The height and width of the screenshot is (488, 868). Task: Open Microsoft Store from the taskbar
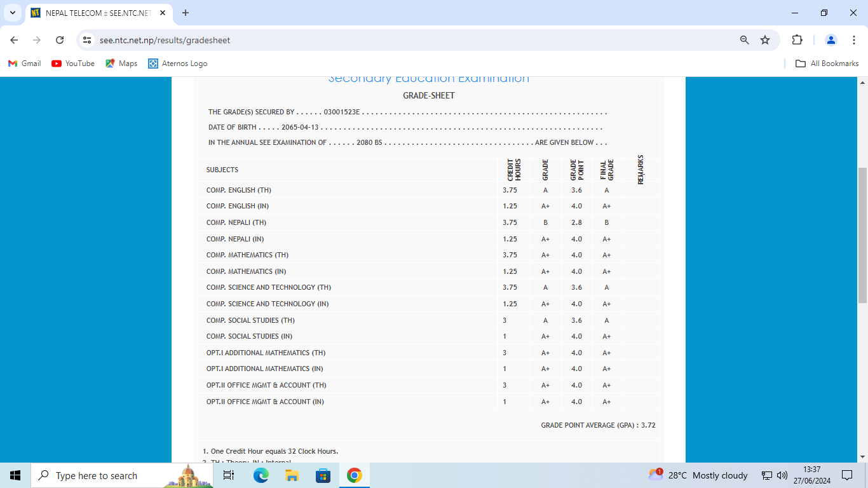(323, 475)
